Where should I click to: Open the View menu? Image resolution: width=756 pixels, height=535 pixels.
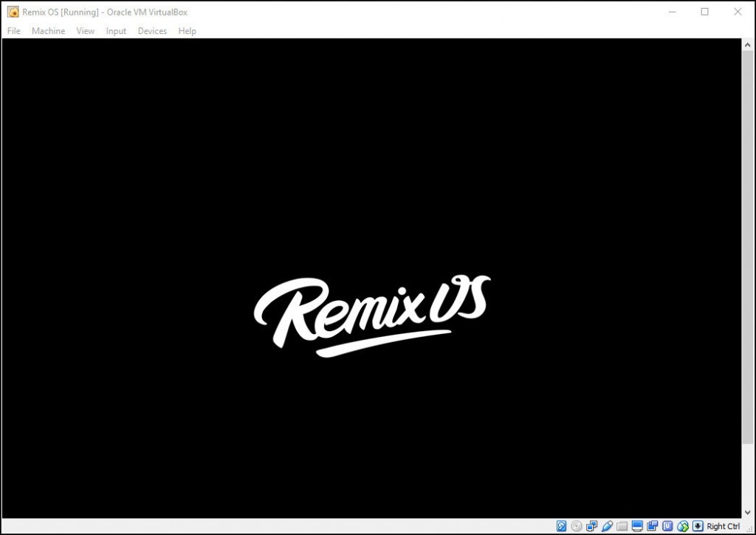(85, 31)
